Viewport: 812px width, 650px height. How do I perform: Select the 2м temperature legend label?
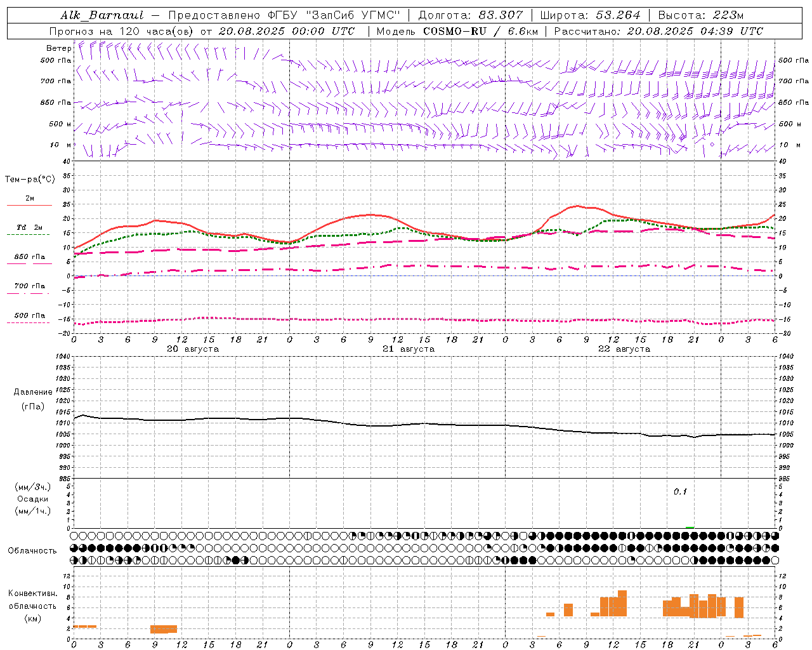(30, 198)
